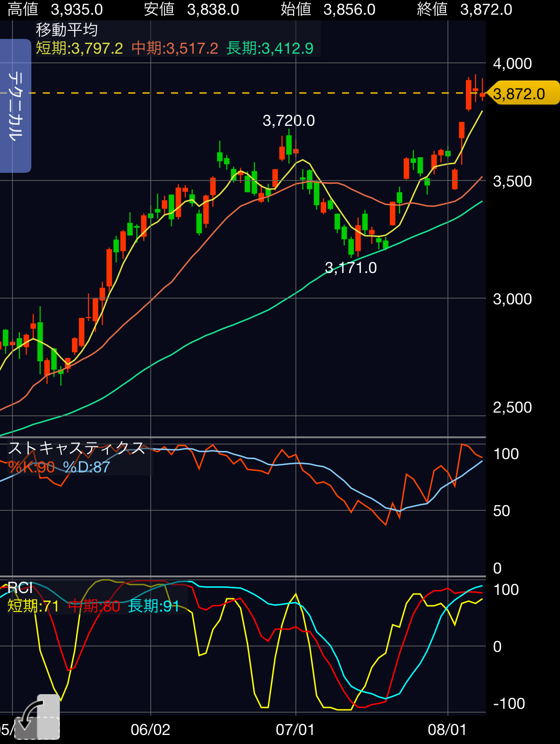The height and width of the screenshot is (744, 560).
Task: Tap the 3,171.0 low price marker
Action: click(x=351, y=268)
